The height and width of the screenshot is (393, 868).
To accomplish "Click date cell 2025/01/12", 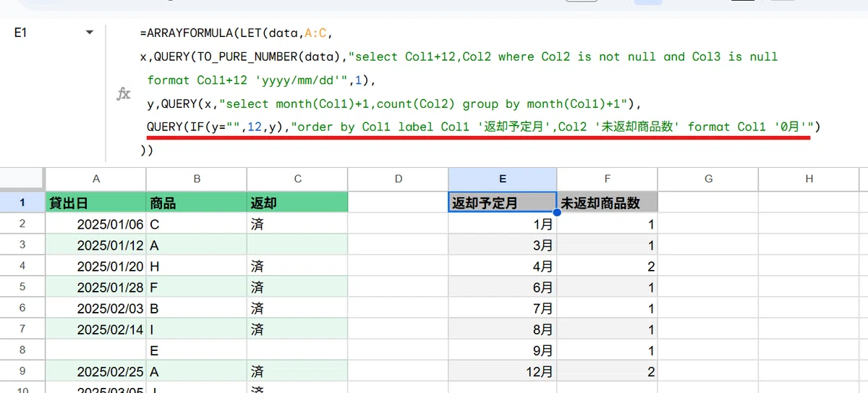I will [x=95, y=245].
